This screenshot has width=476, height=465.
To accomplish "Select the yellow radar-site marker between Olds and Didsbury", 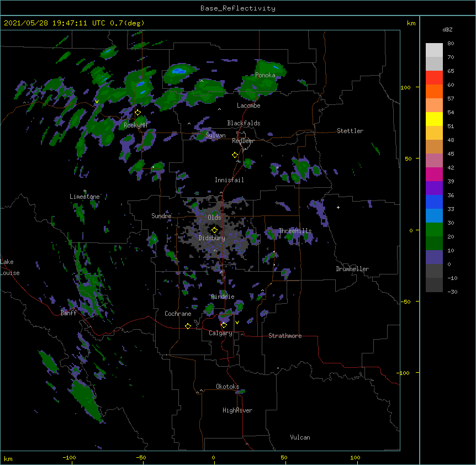I will click(x=214, y=230).
